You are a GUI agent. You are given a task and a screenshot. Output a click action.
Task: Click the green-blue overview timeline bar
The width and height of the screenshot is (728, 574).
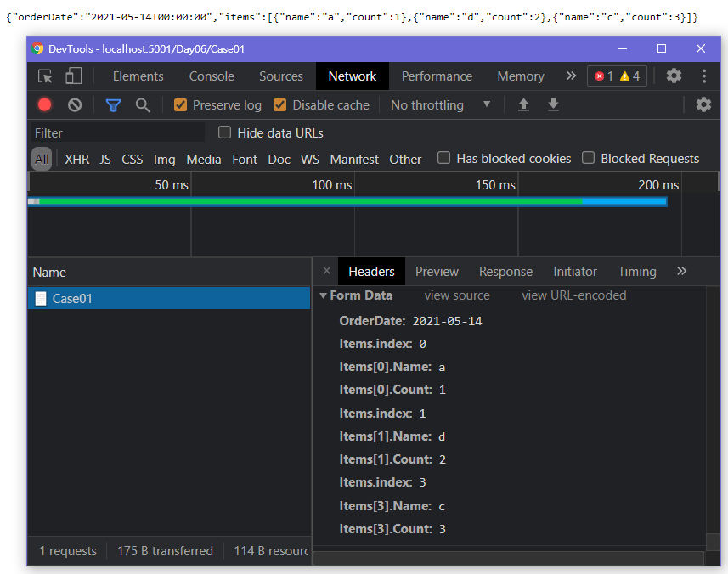[347, 201]
